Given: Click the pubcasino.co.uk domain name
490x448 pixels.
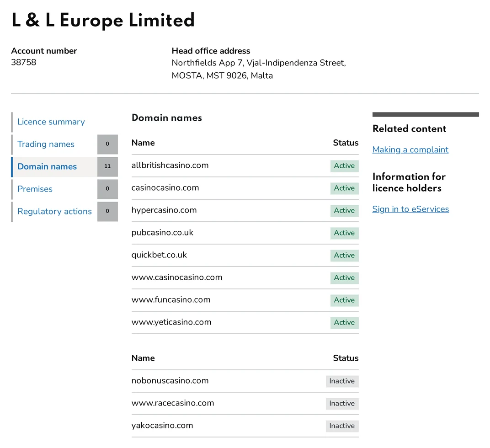Looking at the screenshot, I should coord(162,233).
